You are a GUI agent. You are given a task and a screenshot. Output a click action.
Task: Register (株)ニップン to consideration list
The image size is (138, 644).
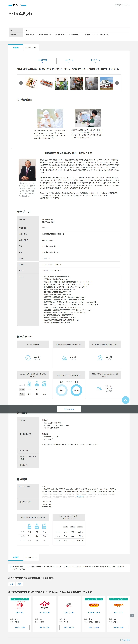tap(118, 627)
